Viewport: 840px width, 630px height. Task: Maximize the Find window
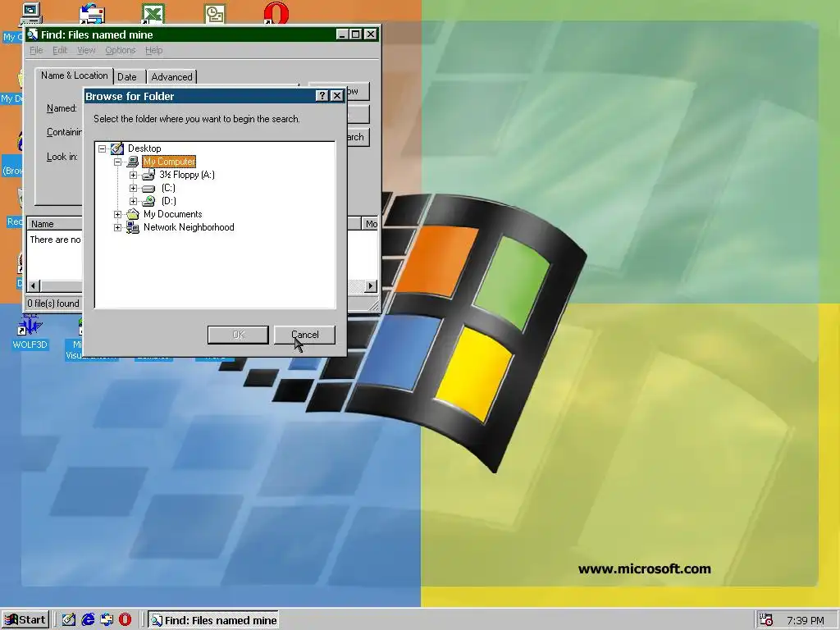pyautogui.click(x=356, y=34)
